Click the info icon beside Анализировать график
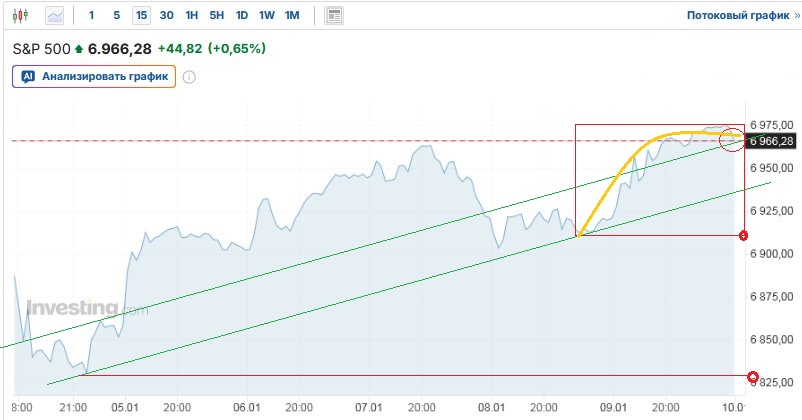The height and width of the screenshot is (420, 802). [188, 76]
